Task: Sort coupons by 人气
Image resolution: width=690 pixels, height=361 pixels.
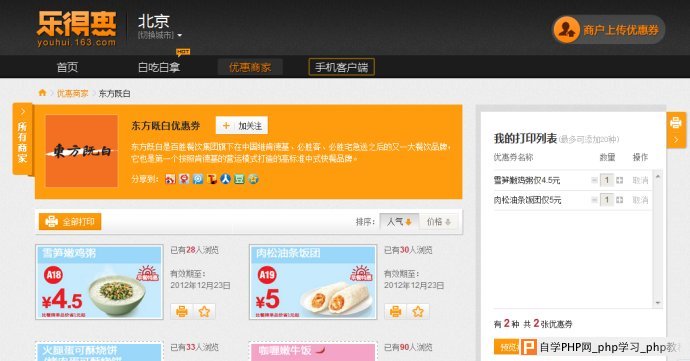Action: (x=399, y=221)
